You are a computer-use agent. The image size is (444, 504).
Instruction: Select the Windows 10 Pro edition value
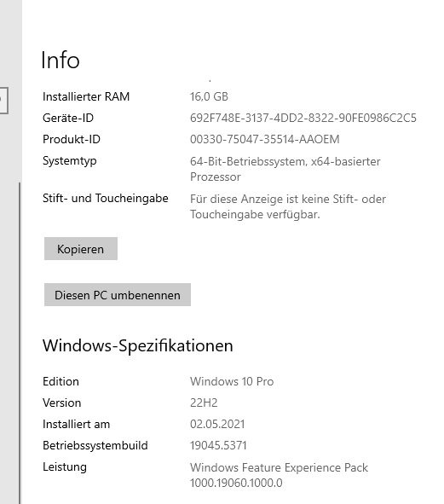pos(232,381)
